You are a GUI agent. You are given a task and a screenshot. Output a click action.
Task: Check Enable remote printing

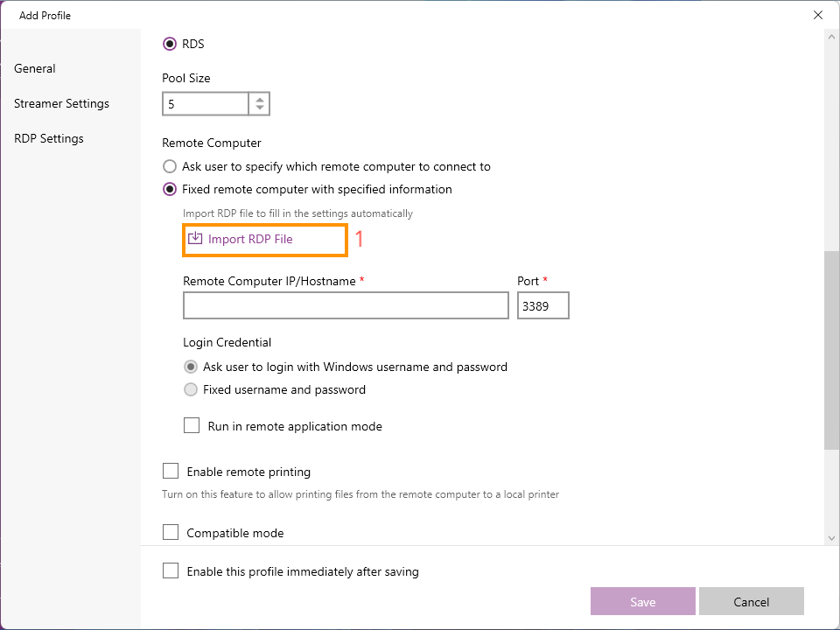[171, 472]
